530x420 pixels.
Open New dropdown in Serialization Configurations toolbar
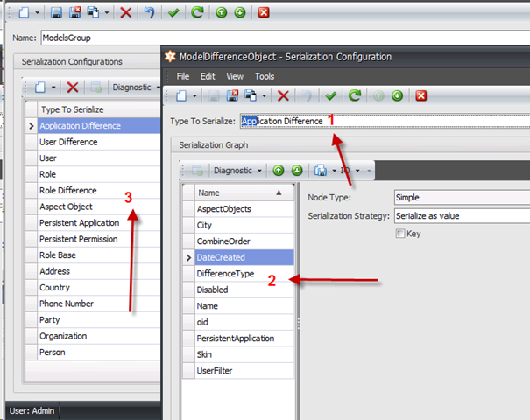point(53,87)
